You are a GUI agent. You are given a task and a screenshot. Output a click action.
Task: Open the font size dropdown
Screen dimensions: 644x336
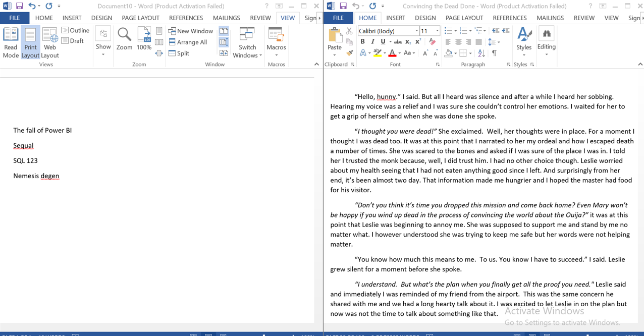click(x=437, y=31)
